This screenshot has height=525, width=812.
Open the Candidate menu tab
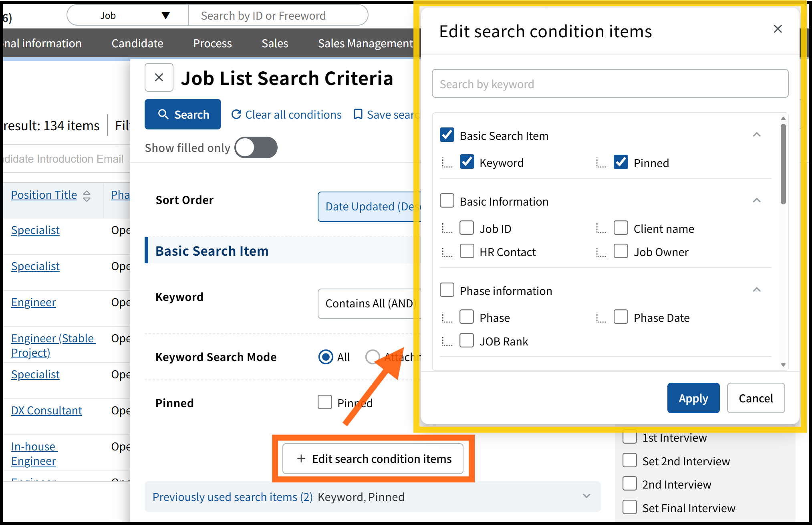137,43
